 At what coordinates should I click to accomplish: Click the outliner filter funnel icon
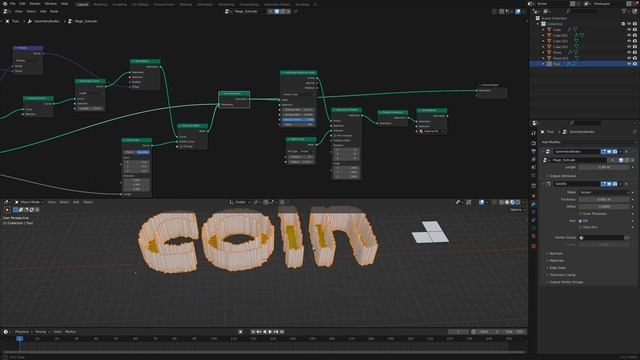(624, 11)
